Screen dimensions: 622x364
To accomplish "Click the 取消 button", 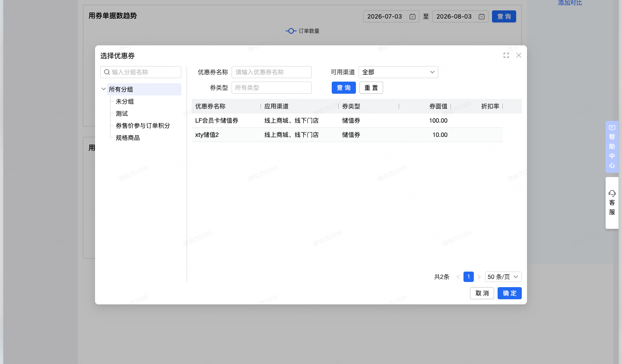I will coord(482,293).
